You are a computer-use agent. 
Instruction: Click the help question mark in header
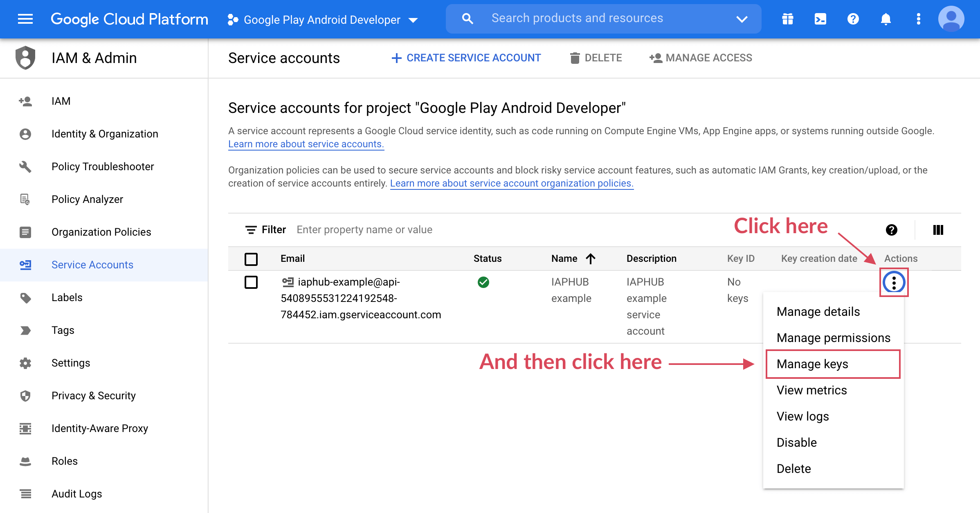coord(853,19)
